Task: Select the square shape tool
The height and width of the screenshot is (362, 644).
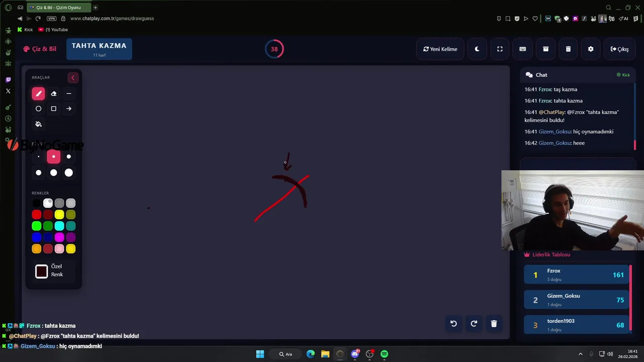Action: (54, 109)
